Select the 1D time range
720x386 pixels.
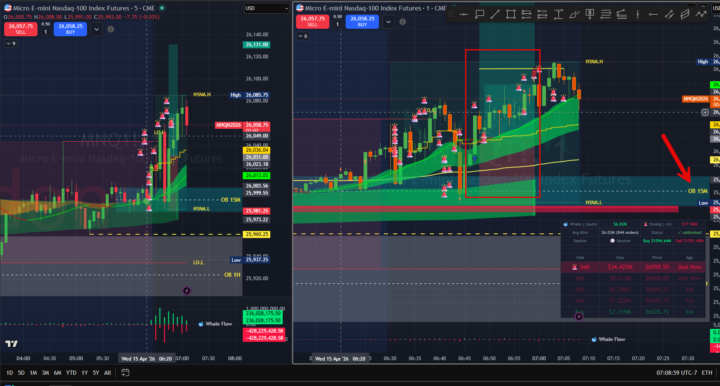click(9, 373)
